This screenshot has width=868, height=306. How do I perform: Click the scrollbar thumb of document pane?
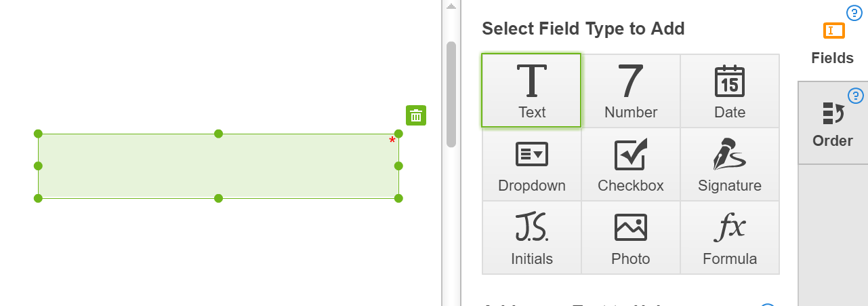point(451,94)
